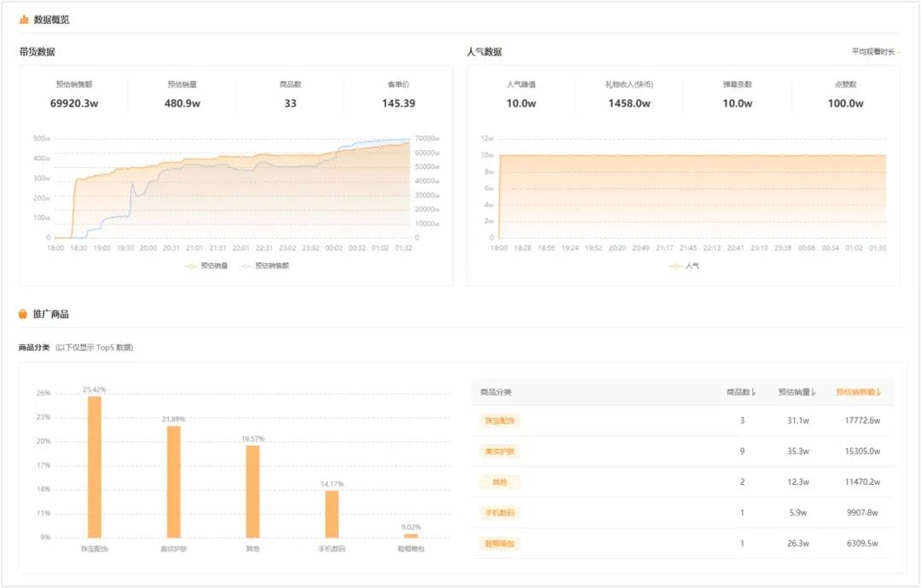Click the 美妆护肤 category tag
921x588 pixels.
[499, 452]
